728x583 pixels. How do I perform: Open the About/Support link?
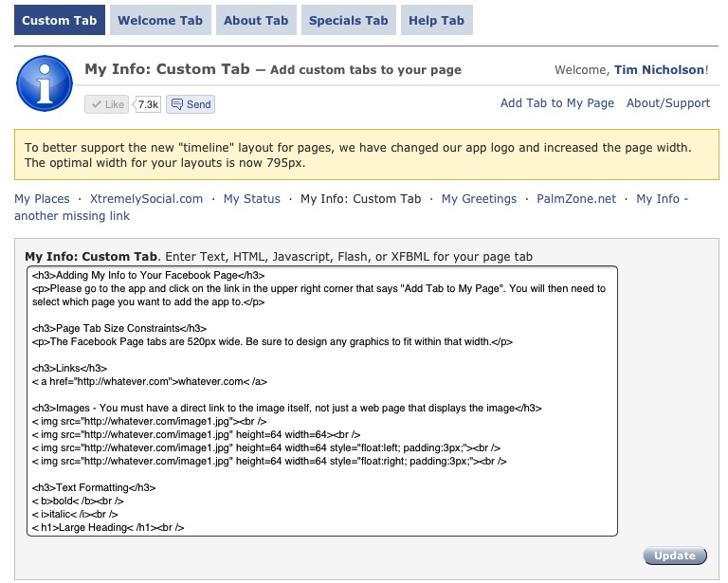(668, 103)
